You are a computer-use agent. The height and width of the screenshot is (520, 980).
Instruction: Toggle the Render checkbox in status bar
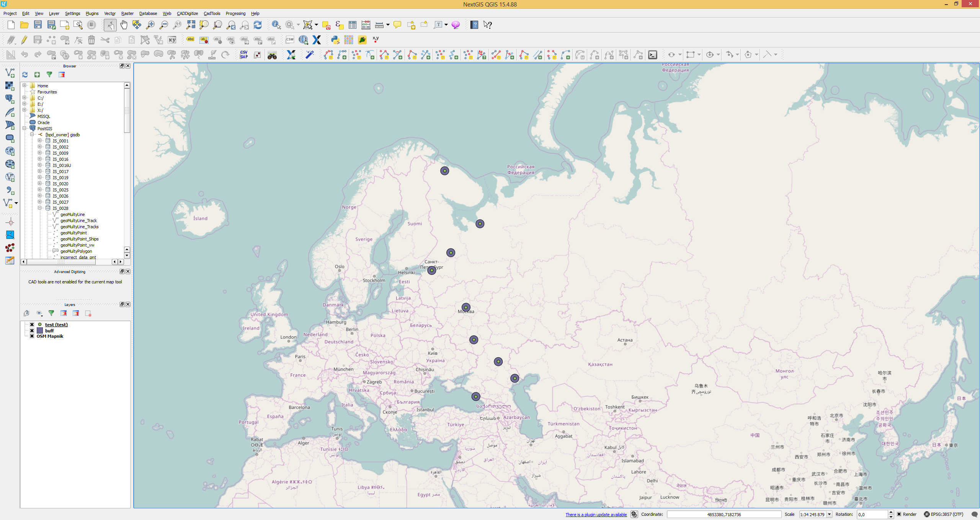point(899,514)
